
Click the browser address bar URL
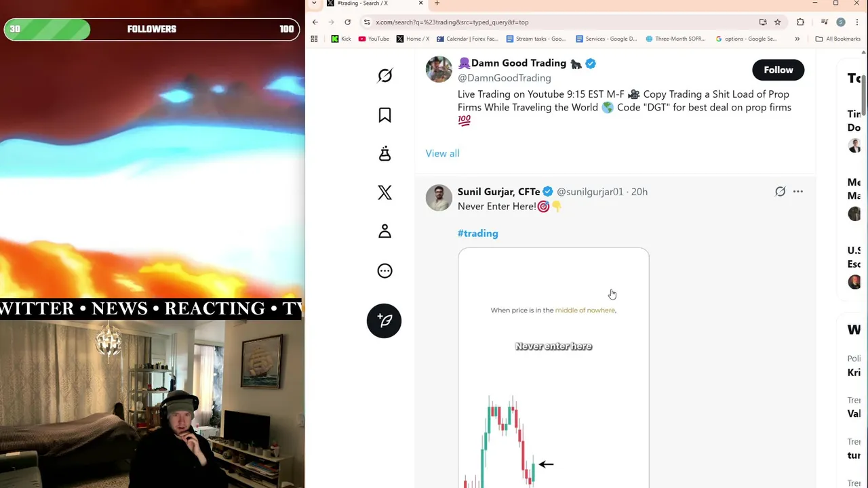coord(452,22)
